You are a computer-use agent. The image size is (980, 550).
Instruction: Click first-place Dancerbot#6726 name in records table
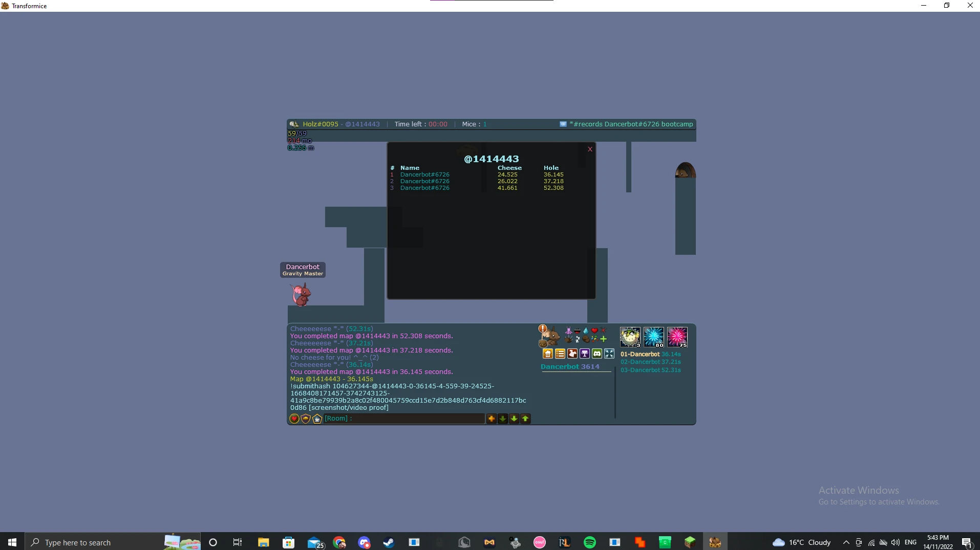coord(425,174)
